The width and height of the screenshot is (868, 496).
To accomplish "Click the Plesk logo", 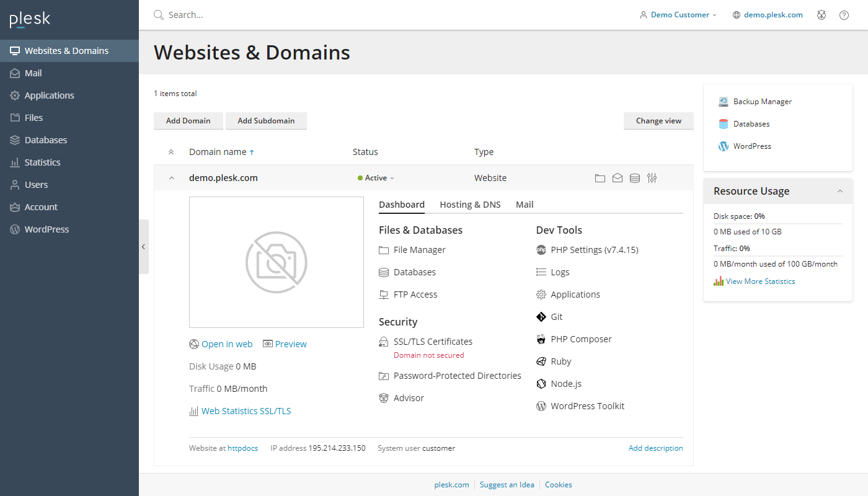I will coord(30,20).
